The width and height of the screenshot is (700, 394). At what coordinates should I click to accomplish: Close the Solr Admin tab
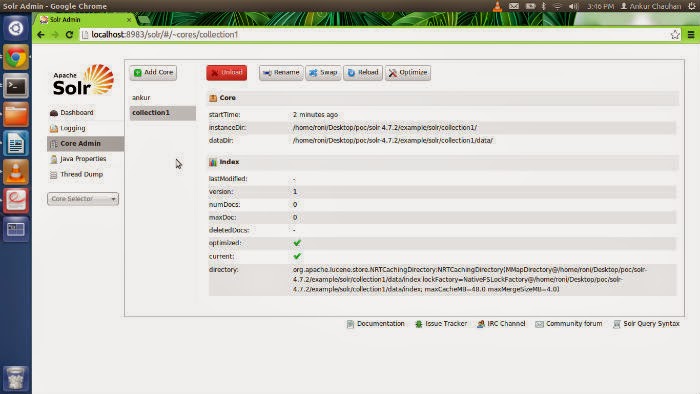(x=129, y=20)
